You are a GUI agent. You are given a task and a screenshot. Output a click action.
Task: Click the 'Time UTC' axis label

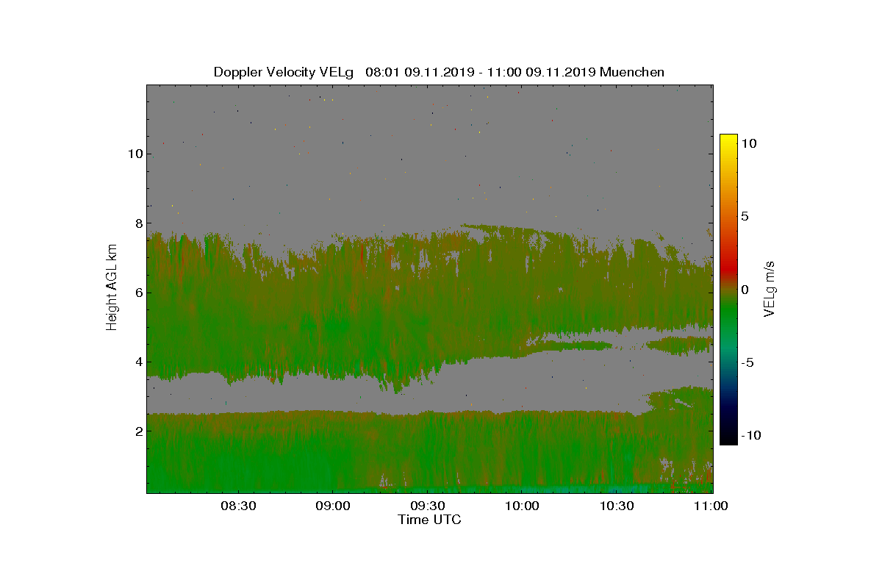430,520
